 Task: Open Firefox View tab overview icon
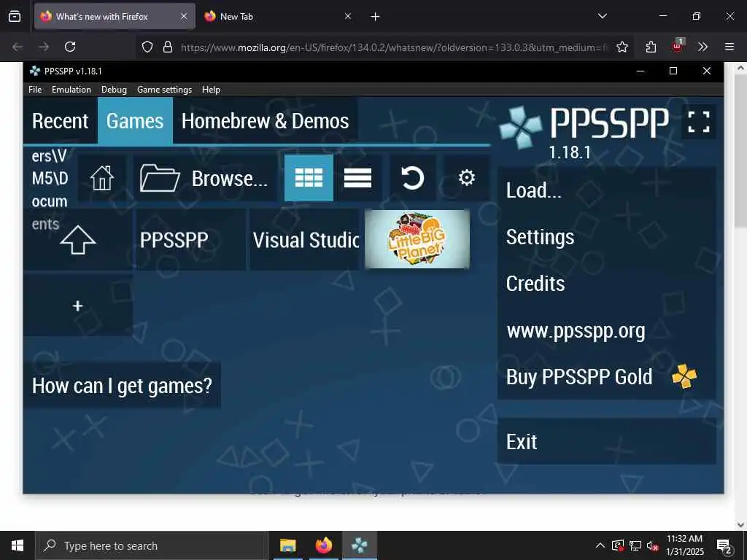tap(15, 17)
